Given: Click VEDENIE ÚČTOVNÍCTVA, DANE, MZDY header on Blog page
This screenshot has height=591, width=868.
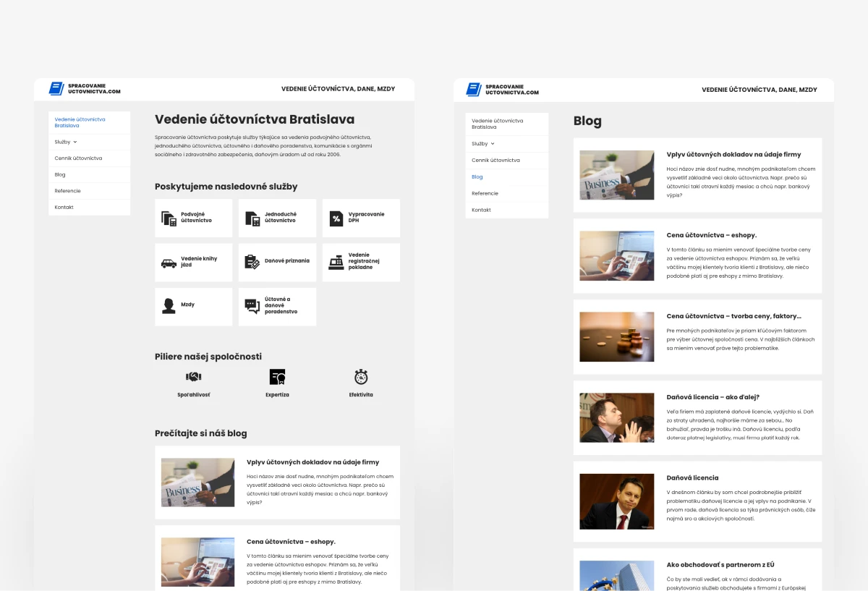Looking at the screenshot, I should (x=759, y=90).
